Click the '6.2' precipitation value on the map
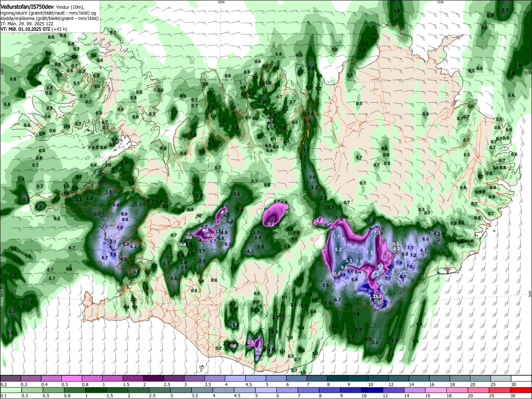The width and height of the screenshot is (532, 399). (x=133, y=246)
